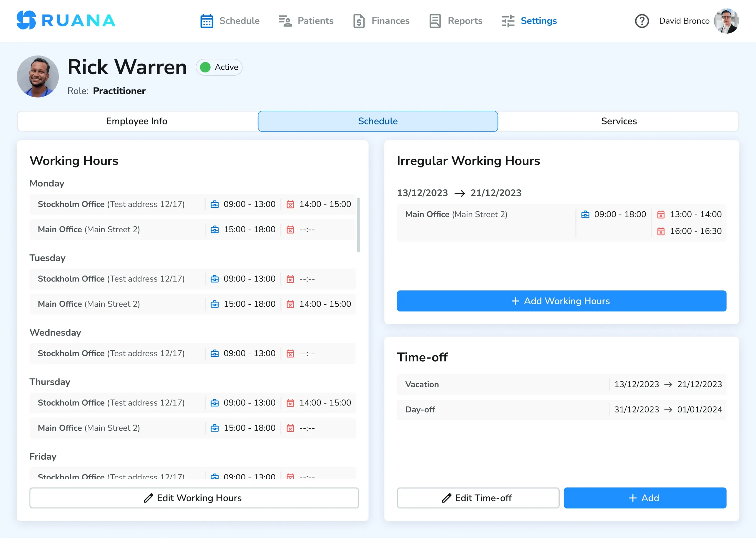The height and width of the screenshot is (538, 756).
Task: Click the Add Working Hours button
Action: pyautogui.click(x=561, y=301)
